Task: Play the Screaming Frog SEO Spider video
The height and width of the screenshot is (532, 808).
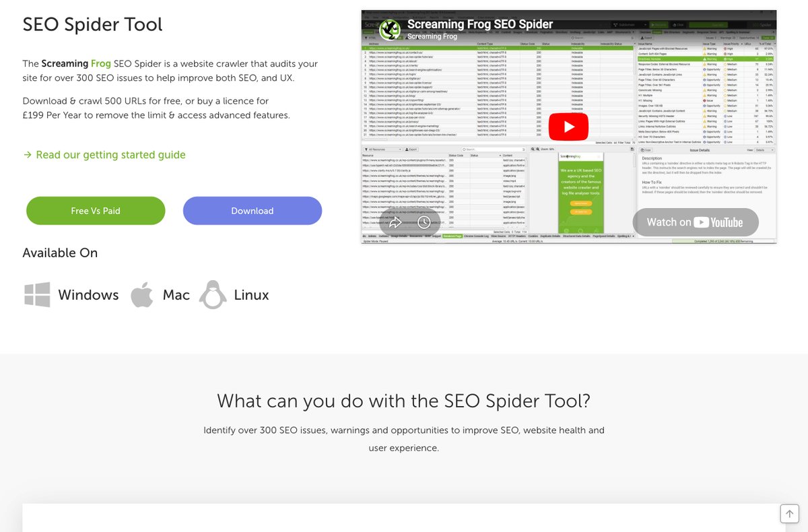Action: point(568,127)
